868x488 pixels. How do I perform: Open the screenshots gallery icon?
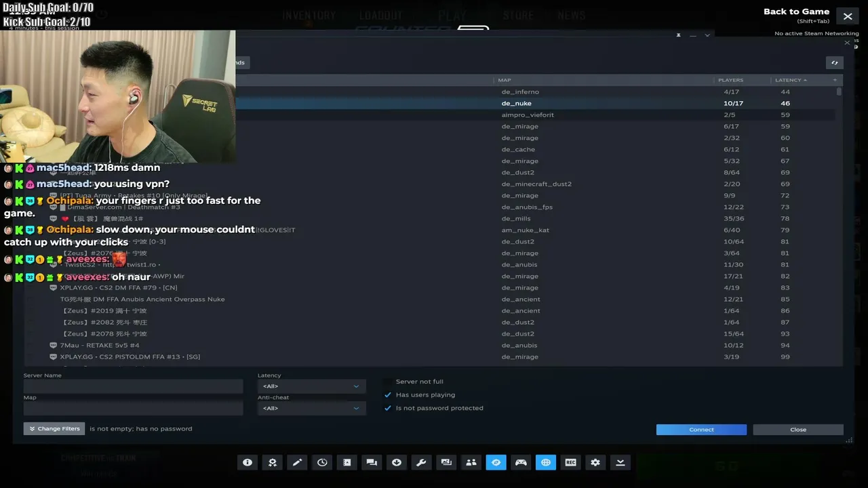(x=446, y=462)
